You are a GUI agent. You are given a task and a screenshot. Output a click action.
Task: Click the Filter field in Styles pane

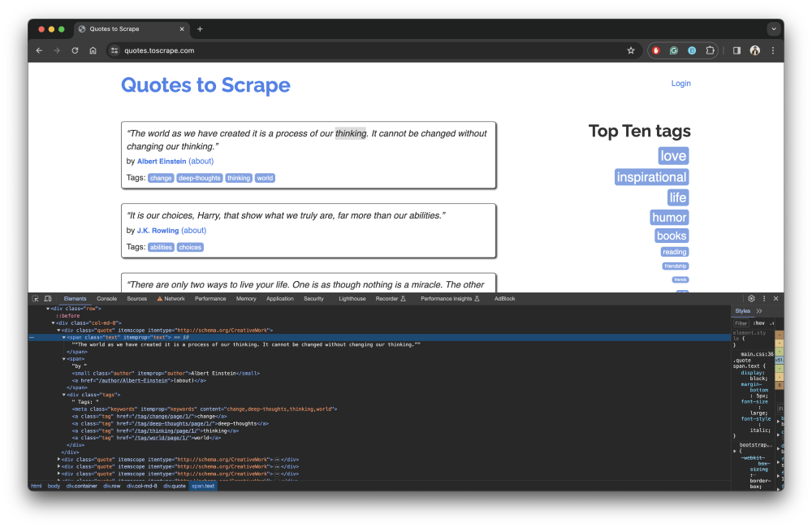point(741,322)
